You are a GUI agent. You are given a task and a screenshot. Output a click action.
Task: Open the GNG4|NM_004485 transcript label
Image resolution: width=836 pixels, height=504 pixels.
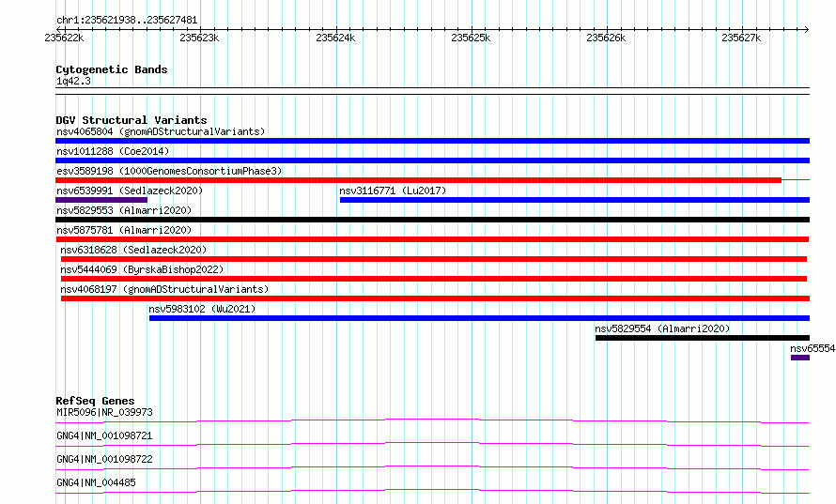(96, 482)
